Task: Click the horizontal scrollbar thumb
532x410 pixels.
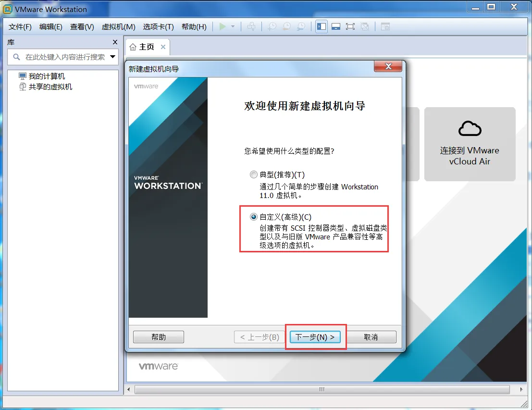Action: click(x=322, y=389)
